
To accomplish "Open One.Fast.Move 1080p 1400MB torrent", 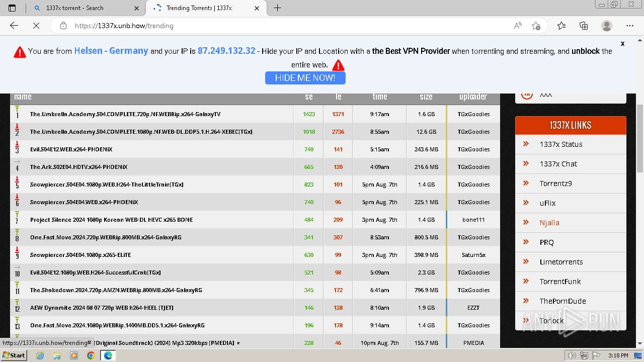I will click(x=117, y=325).
